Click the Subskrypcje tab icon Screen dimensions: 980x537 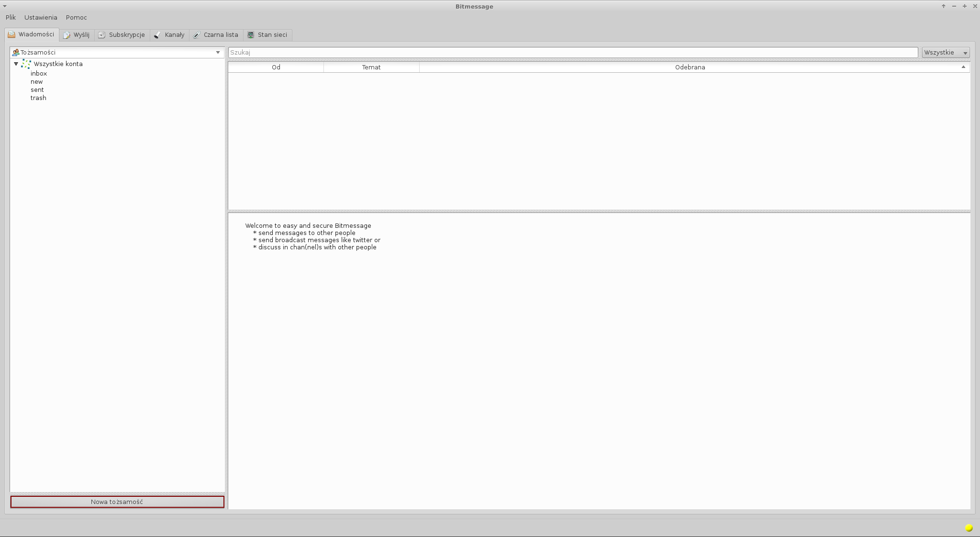102,35
